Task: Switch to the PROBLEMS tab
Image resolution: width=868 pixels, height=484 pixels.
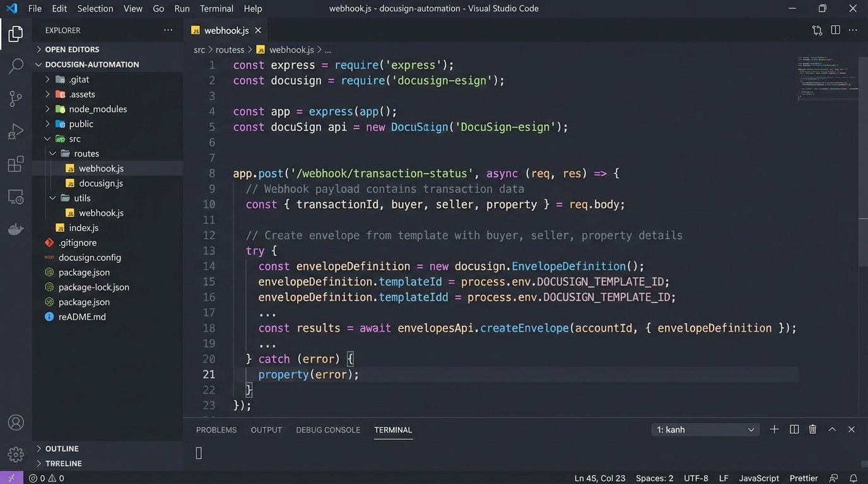Action: tap(216, 430)
